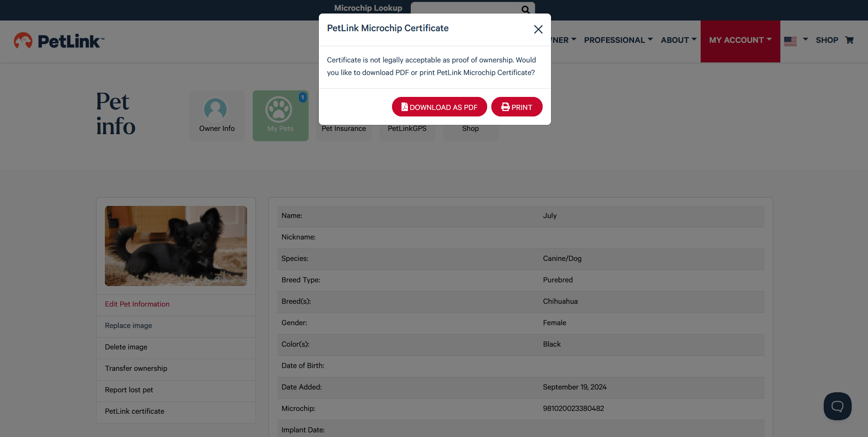Click Edit Pet Information link
Image resolution: width=868 pixels, height=437 pixels.
(137, 304)
